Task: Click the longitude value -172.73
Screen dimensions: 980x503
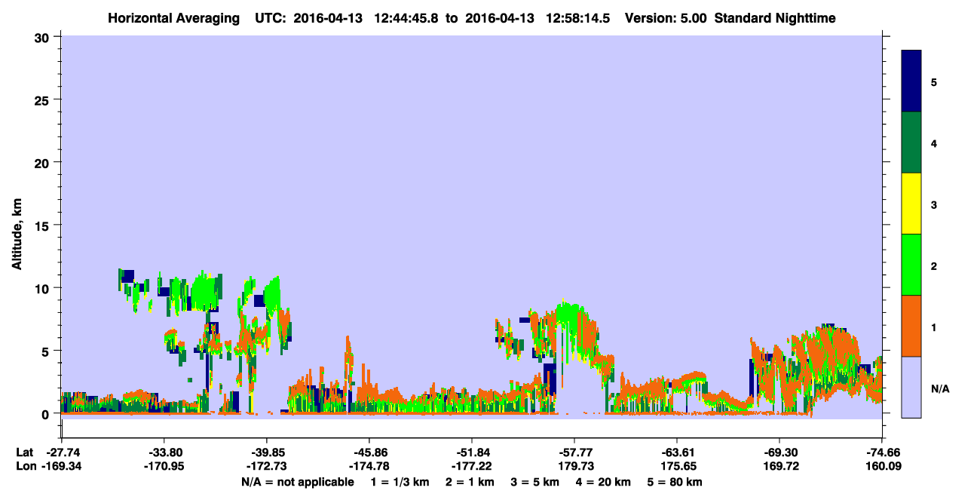Action: tap(266, 466)
